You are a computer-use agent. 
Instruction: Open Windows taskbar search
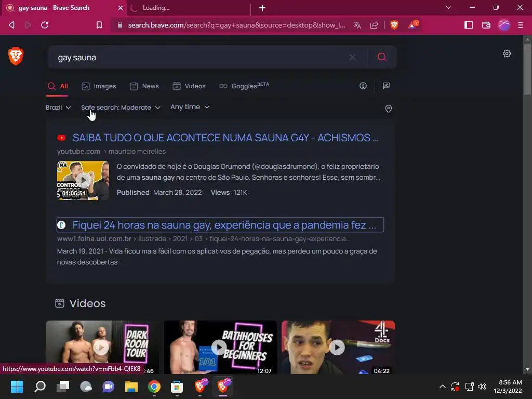(39, 387)
